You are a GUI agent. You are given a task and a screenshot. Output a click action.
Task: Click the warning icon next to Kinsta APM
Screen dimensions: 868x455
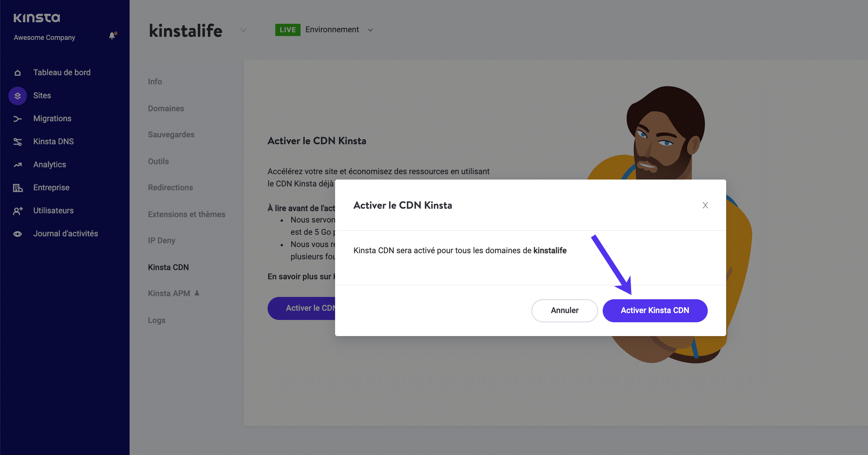tap(197, 293)
